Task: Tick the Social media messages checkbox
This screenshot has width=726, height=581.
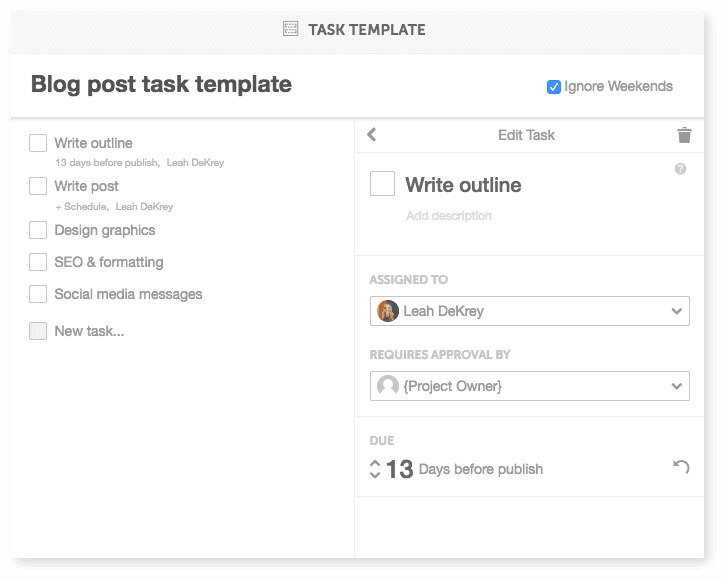Action: pyautogui.click(x=38, y=294)
